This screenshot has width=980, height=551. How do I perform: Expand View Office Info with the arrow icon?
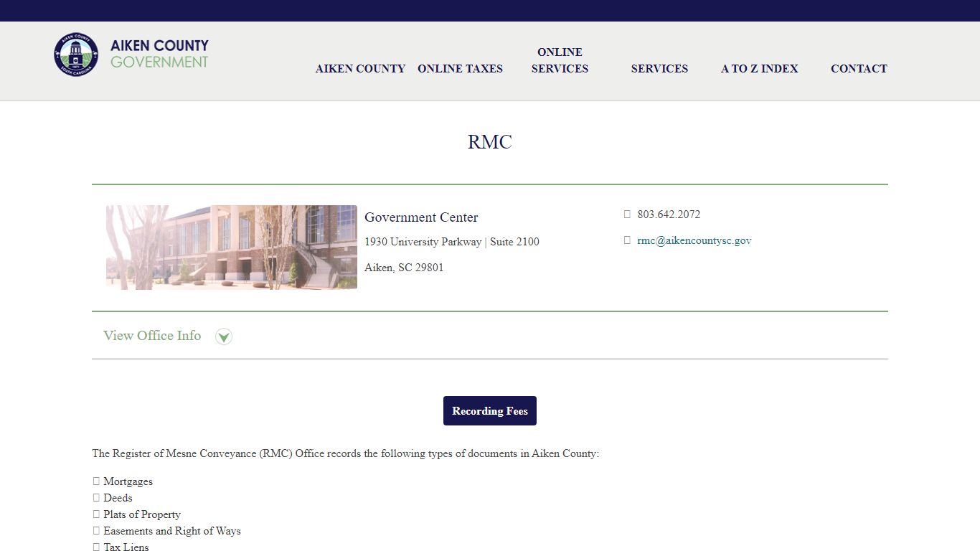click(224, 336)
